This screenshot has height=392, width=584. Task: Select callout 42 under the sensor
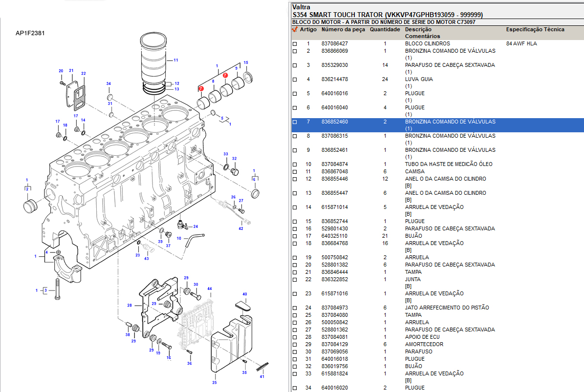[241, 228]
